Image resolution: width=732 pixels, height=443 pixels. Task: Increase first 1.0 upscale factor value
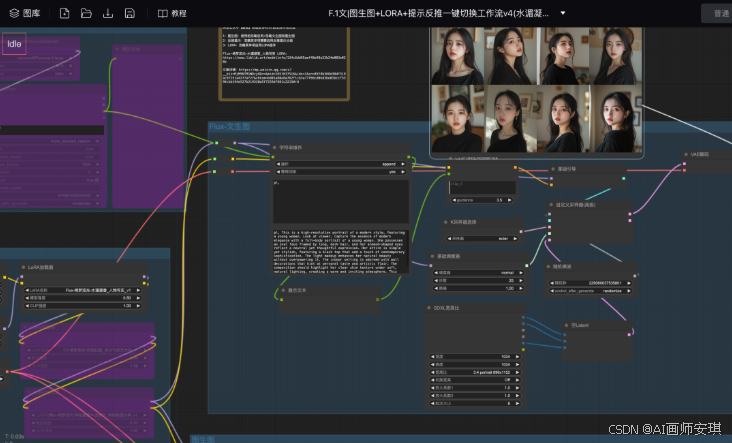[x=517, y=388]
